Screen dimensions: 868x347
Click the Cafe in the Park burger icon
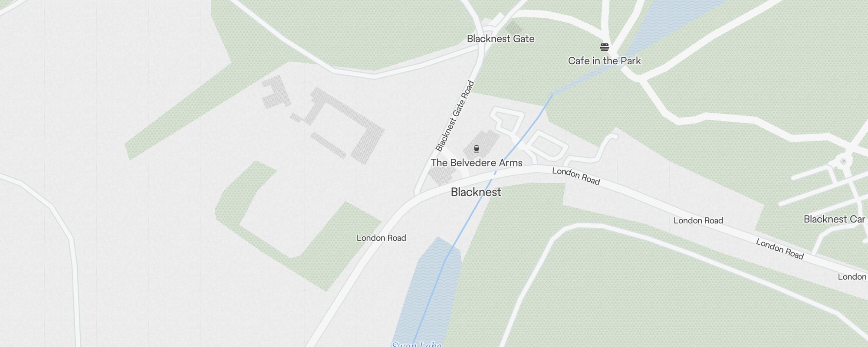605,47
